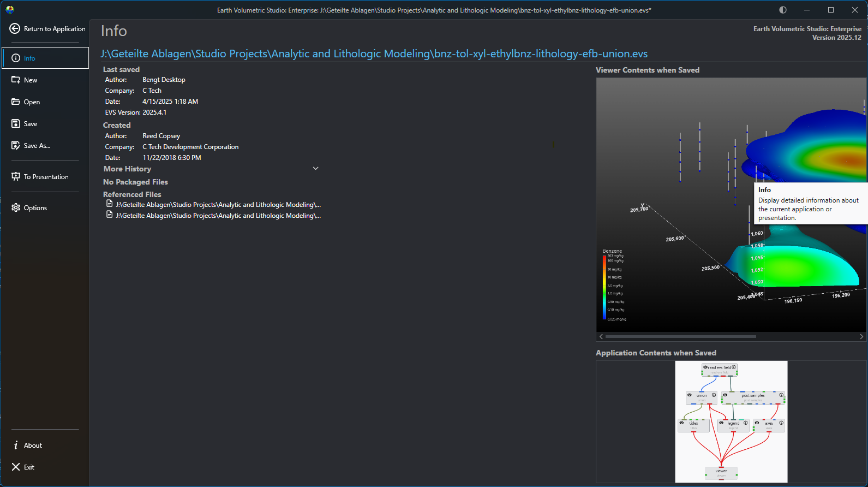Open the About entry in the sidebar
The height and width of the screenshot is (487, 868).
[x=45, y=445]
